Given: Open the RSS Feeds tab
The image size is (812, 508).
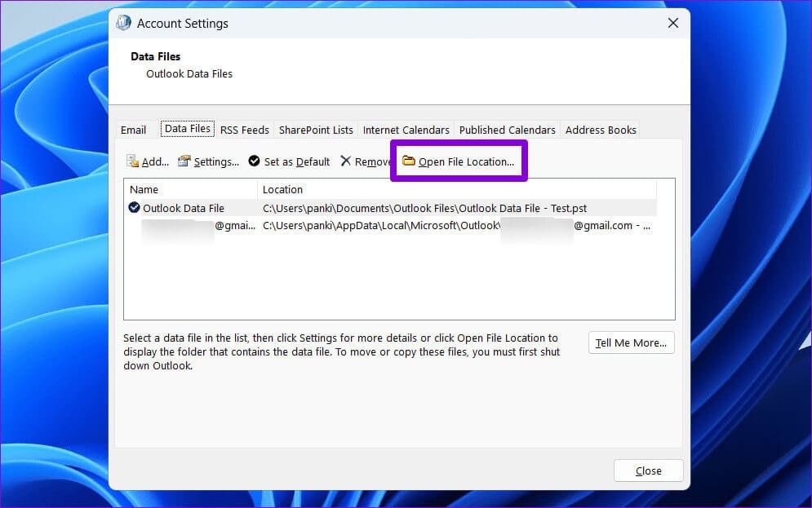Looking at the screenshot, I should [x=245, y=130].
